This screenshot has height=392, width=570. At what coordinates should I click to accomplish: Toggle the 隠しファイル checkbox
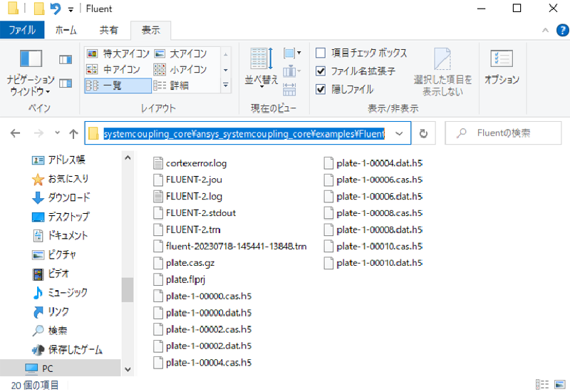pos(321,89)
